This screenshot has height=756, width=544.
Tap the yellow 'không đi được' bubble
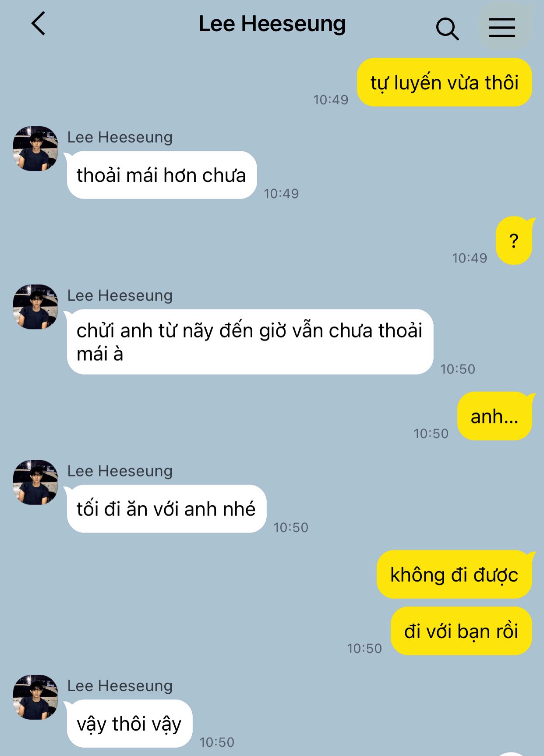[x=455, y=575]
